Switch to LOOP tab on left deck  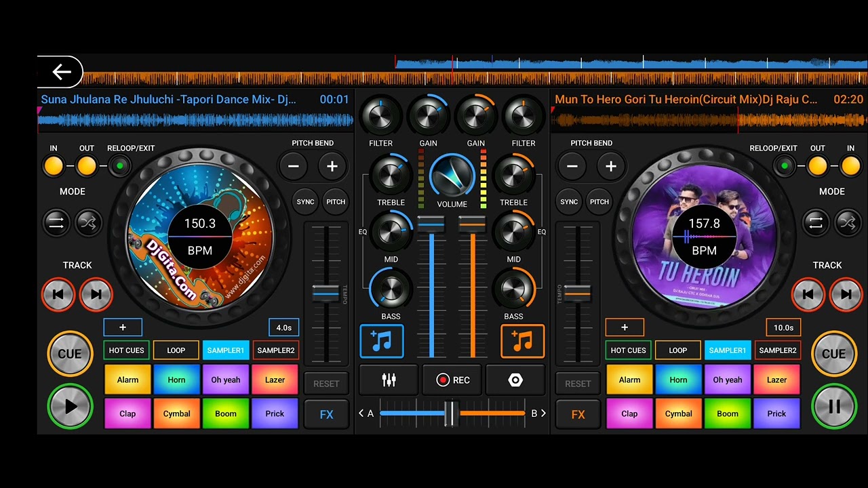[x=176, y=350]
